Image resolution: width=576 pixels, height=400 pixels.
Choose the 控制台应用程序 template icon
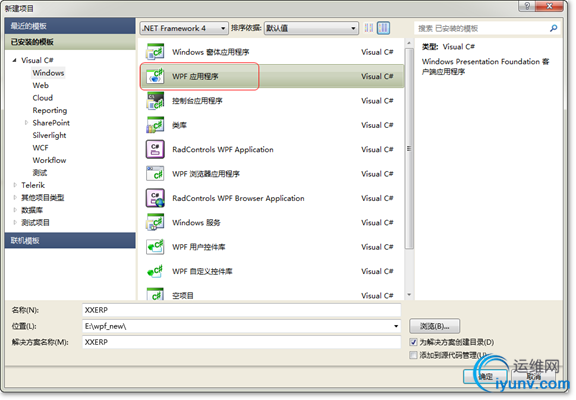[155, 101]
